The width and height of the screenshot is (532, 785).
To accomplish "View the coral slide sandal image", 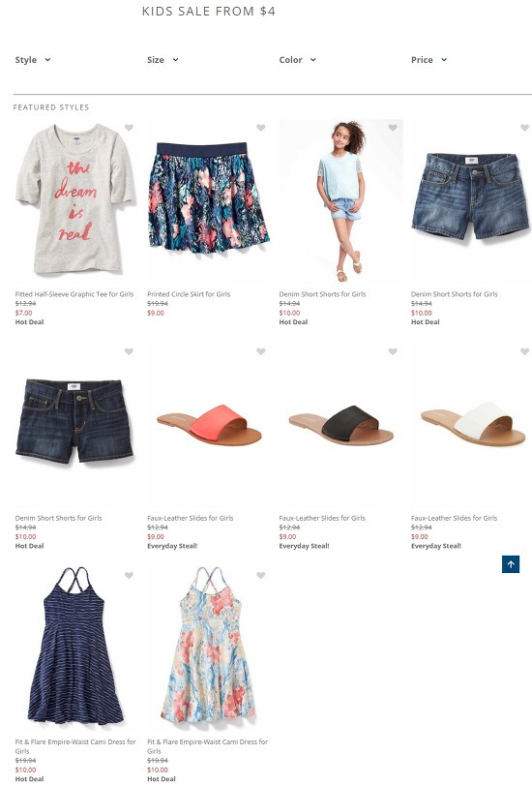I will pos(208,426).
